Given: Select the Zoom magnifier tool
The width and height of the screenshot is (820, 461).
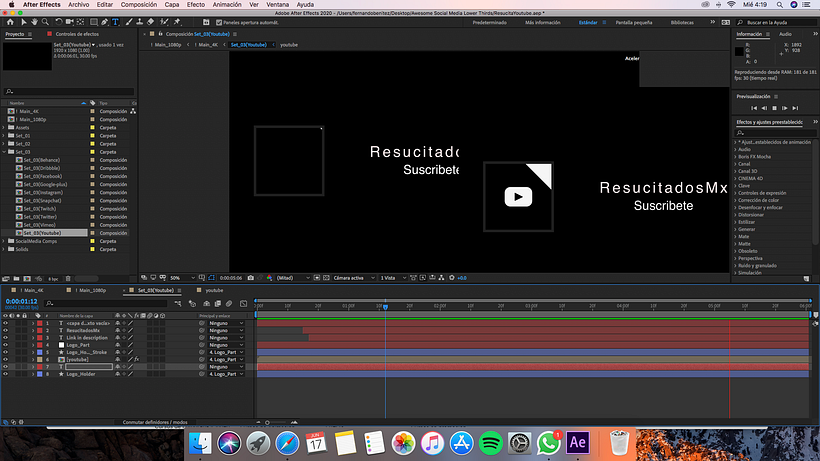Looking at the screenshot, I should pyautogui.click(x=45, y=22).
